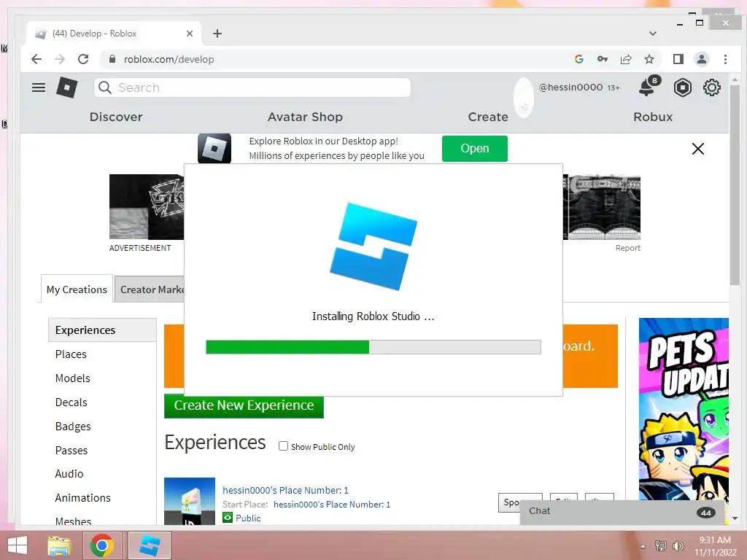Click the taskbar clock 9:31 AM
747x560 pixels.
point(715,540)
